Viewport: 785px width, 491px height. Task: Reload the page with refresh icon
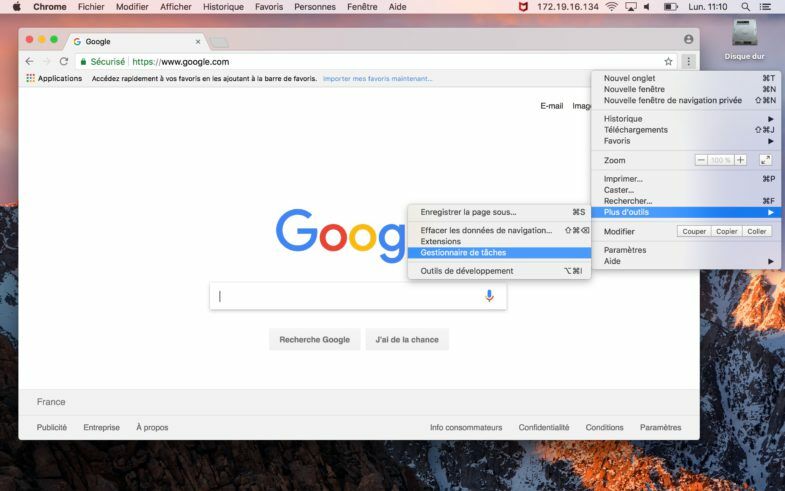coord(64,62)
